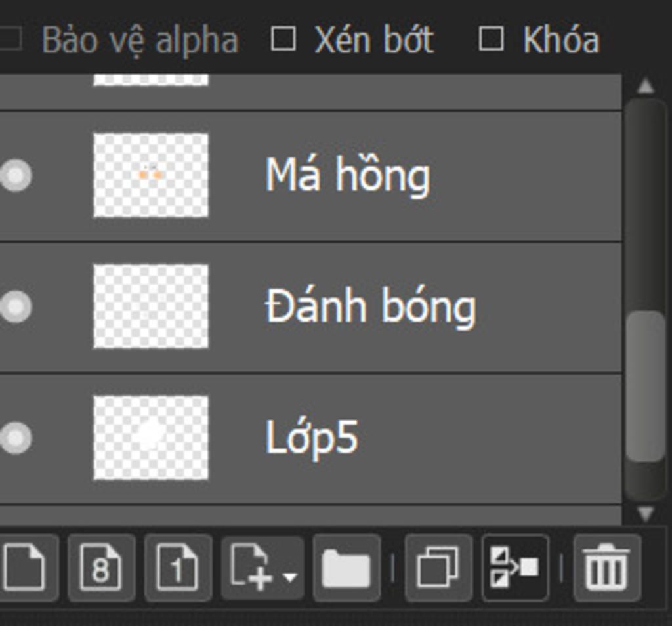
Task: Enable the Xén bớt checkbox
Action: coord(283,39)
